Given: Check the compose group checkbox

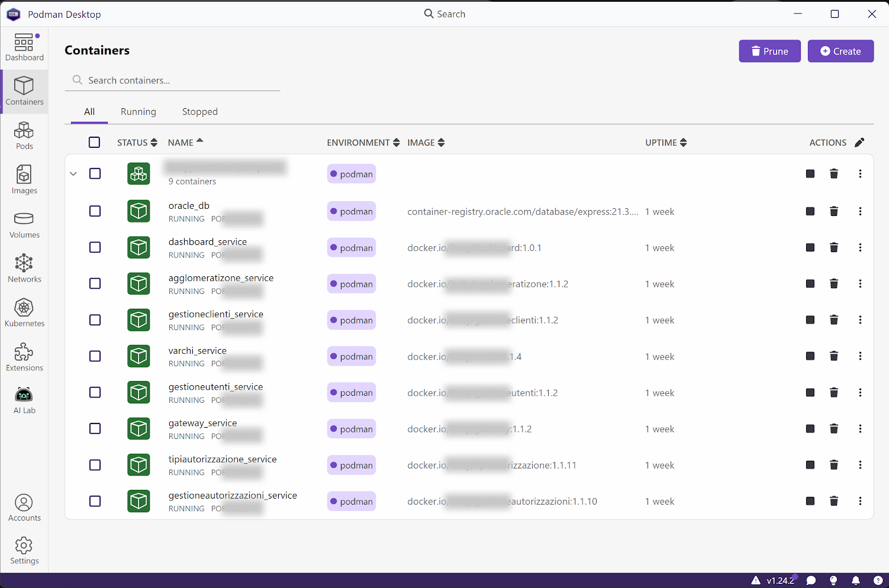Looking at the screenshot, I should coord(95,173).
